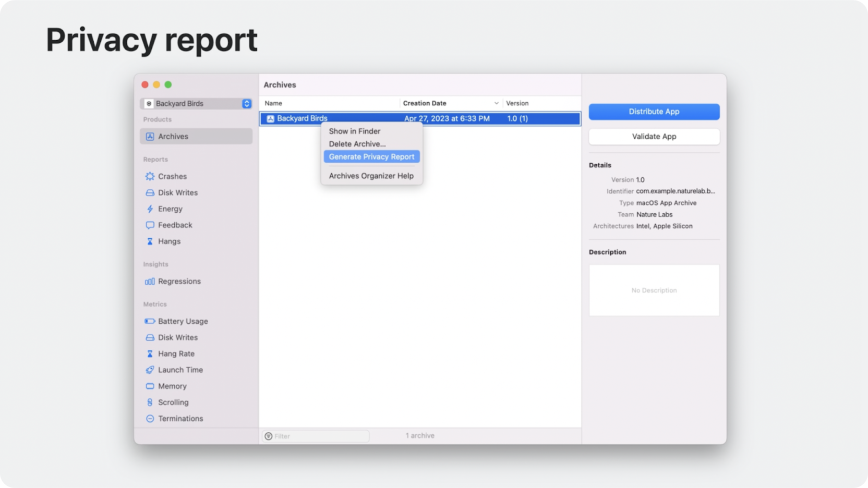Click the Feedback speech bubble icon

coord(150,225)
